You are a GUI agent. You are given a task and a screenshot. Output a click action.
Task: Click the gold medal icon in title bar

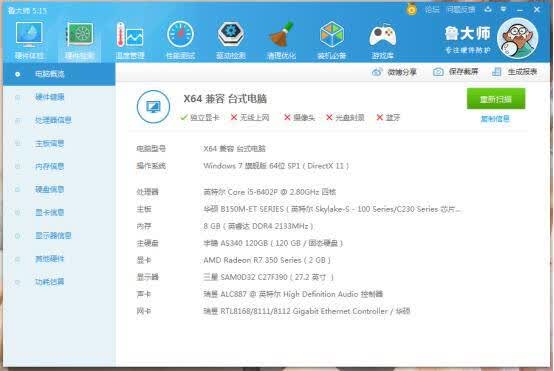411,9
